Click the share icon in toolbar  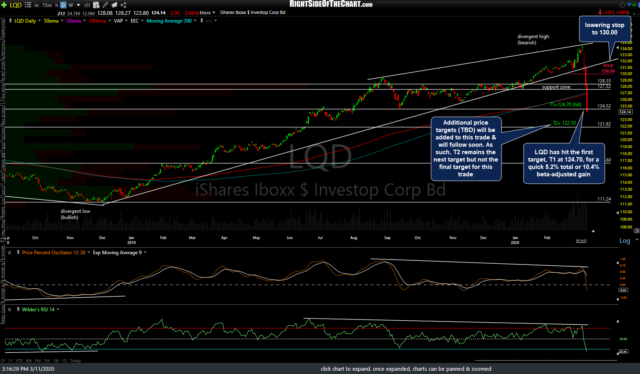pyautogui.click(x=123, y=5)
